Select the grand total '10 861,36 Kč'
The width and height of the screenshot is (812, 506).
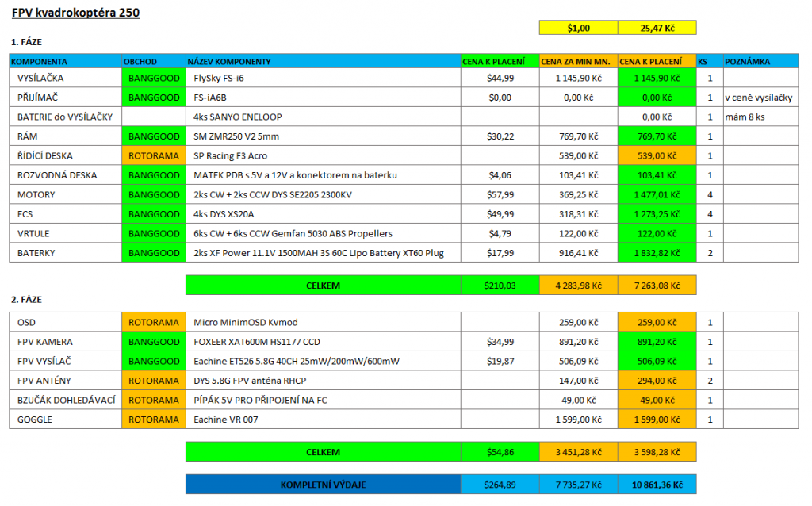tap(657, 485)
